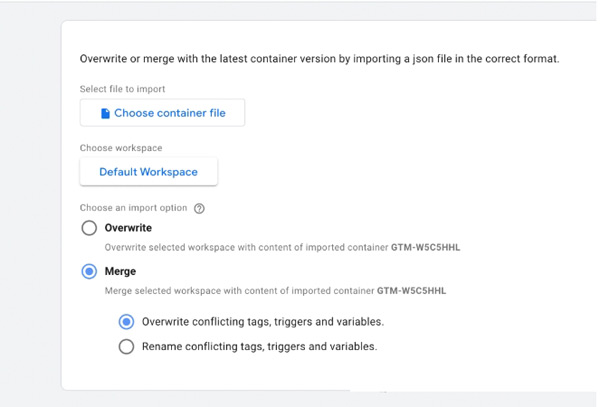Enable Rename conflicting tags radio circle
600x407 pixels.
pyautogui.click(x=126, y=347)
